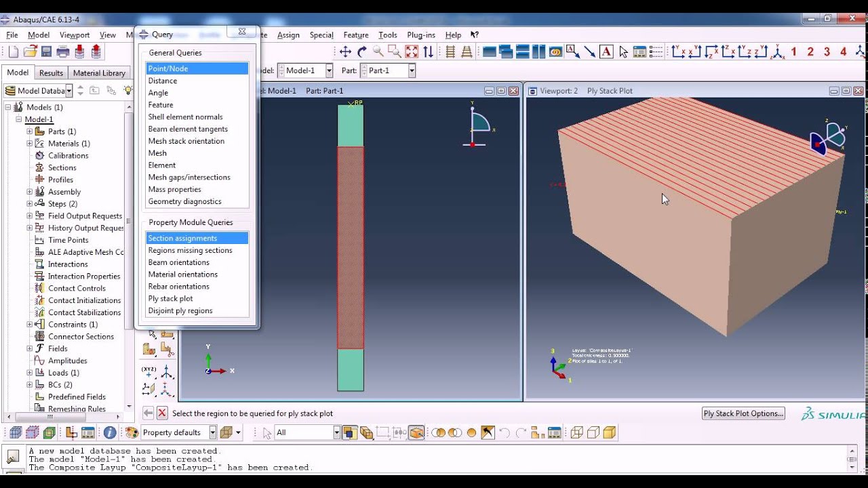
Task: Open the Property defaults dropdown
Action: (212, 432)
